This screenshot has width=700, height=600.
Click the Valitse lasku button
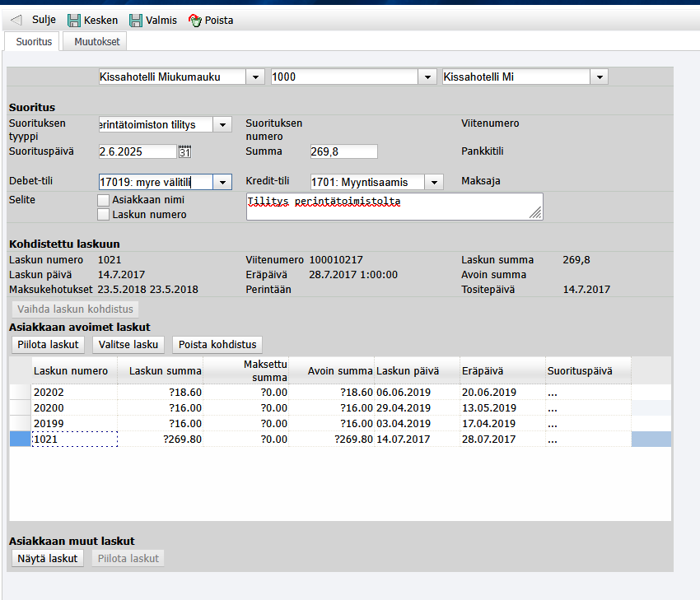click(128, 345)
